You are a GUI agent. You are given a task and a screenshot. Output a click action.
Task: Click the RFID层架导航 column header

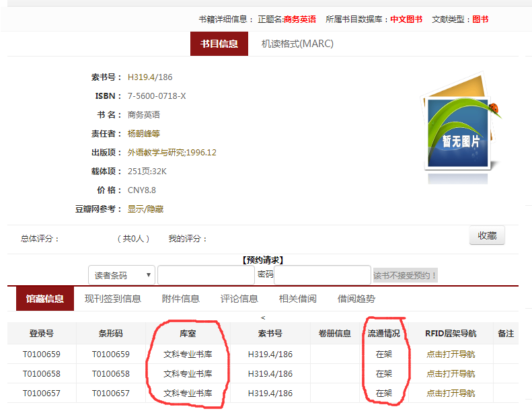tap(451, 333)
